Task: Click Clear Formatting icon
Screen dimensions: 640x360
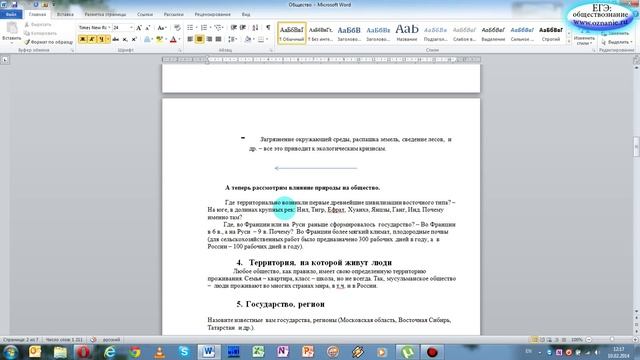Action: [x=177, y=27]
